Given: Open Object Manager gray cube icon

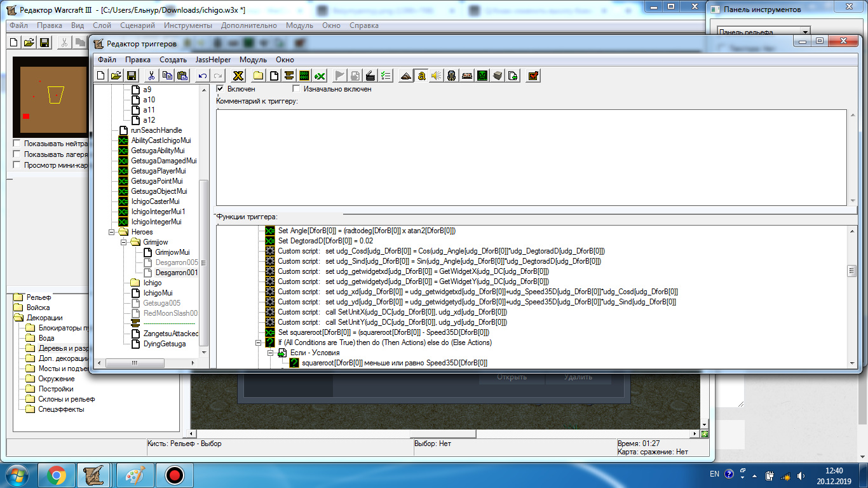Looking at the screenshot, I should click(498, 76).
